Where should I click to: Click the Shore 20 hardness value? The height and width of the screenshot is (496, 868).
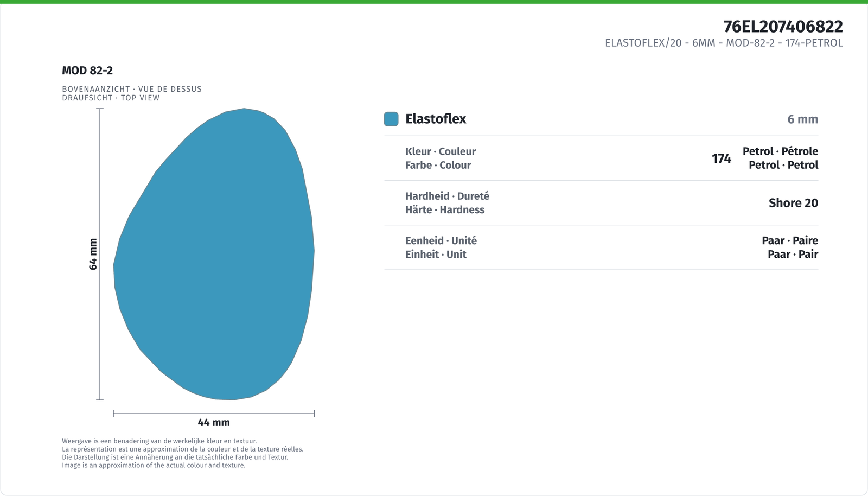coord(793,203)
